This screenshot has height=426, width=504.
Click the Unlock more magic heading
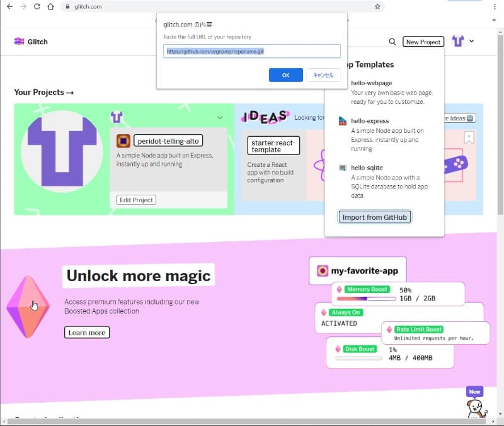click(139, 276)
